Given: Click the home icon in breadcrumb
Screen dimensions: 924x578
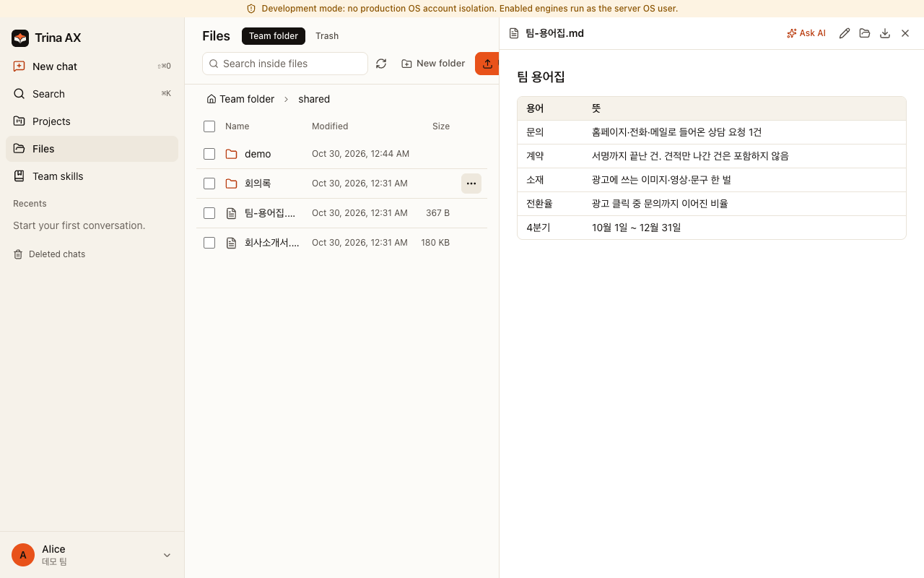Looking at the screenshot, I should (212, 99).
